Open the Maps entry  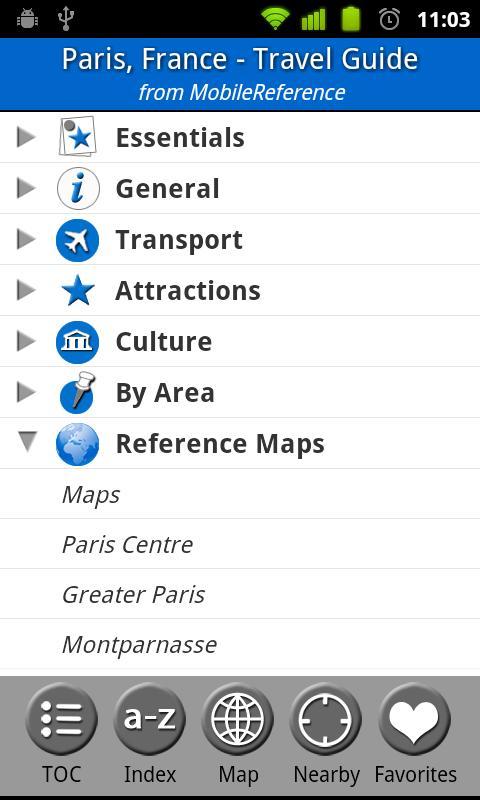[240, 494]
